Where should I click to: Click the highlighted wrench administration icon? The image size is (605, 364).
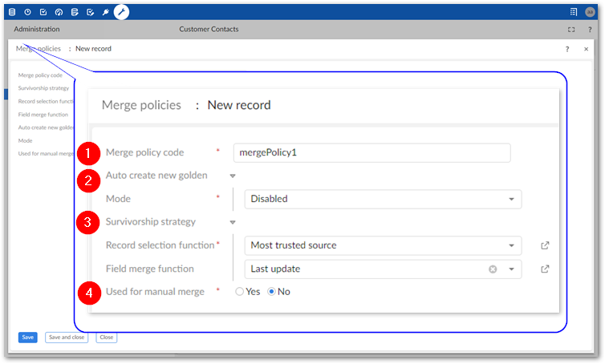click(121, 12)
